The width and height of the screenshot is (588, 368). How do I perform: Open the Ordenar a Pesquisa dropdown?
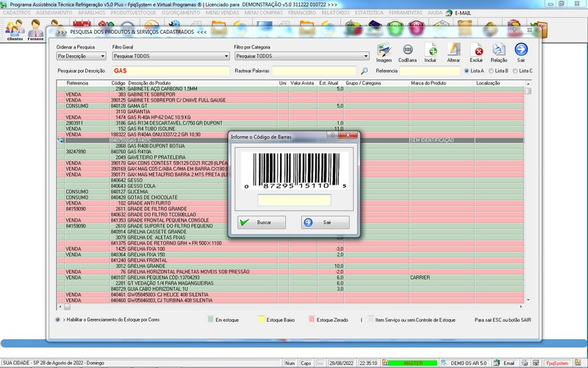pyautogui.click(x=81, y=56)
